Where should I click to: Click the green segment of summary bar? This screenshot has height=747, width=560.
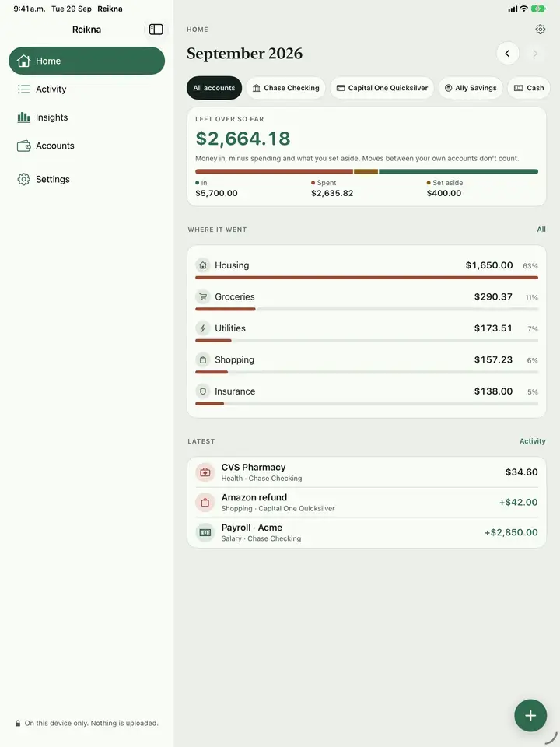coord(459,171)
